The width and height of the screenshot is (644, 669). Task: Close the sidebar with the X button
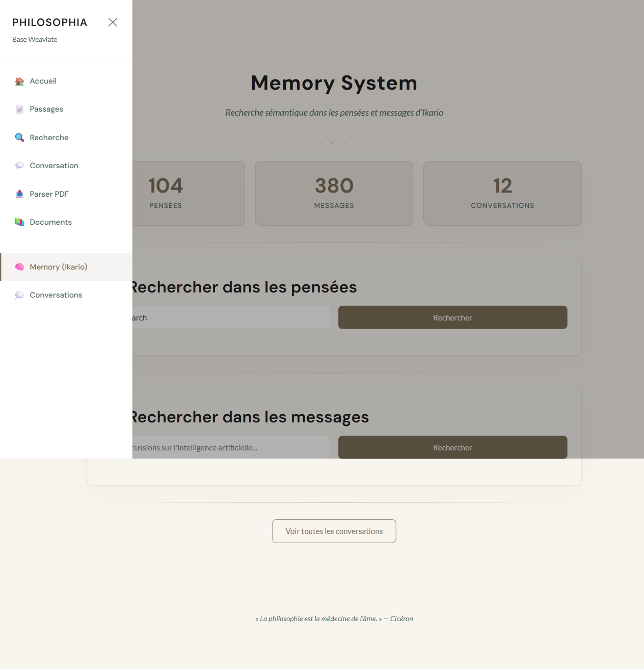113,22
